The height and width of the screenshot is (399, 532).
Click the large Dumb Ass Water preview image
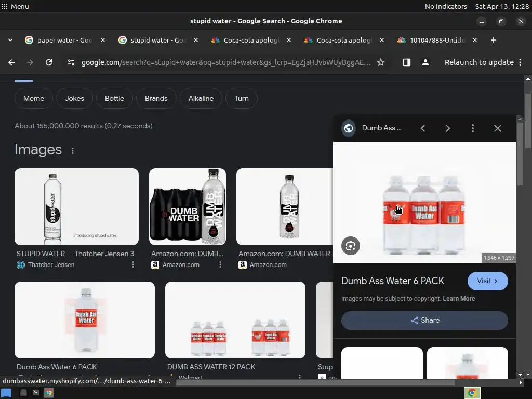[424, 203]
